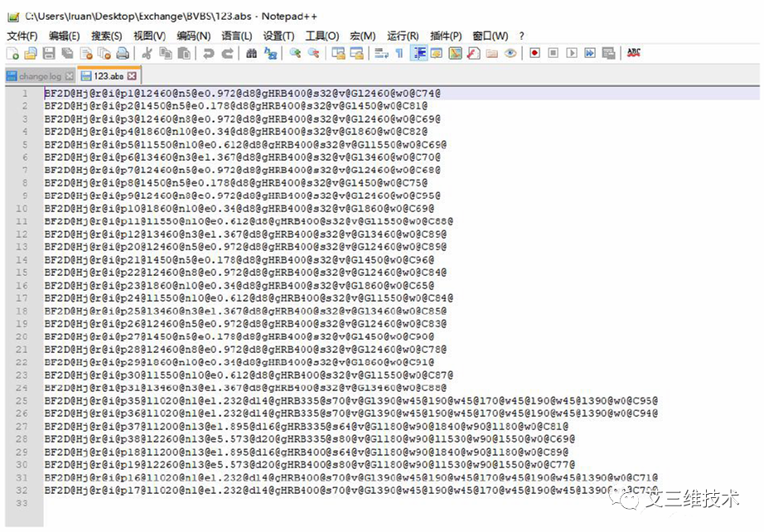
Task: Click the Open file folder icon
Action: click(30, 53)
